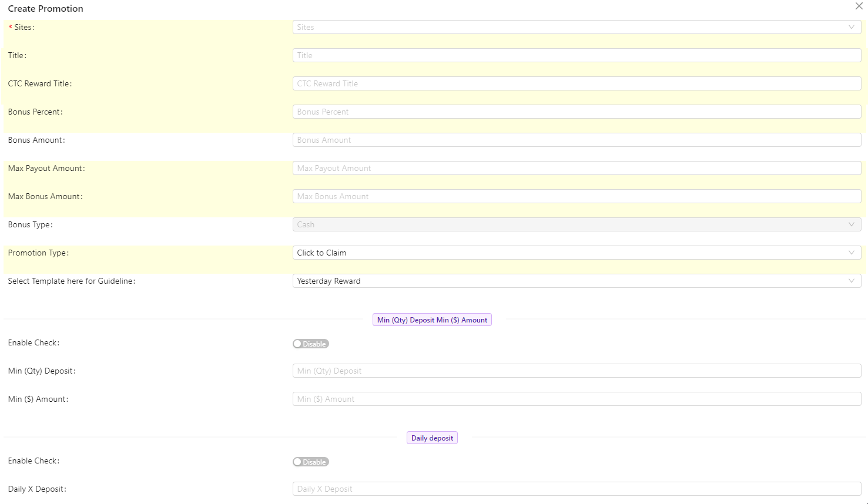Close the Create Promotion dialog
The image size is (868, 504).
tap(859, 6)
